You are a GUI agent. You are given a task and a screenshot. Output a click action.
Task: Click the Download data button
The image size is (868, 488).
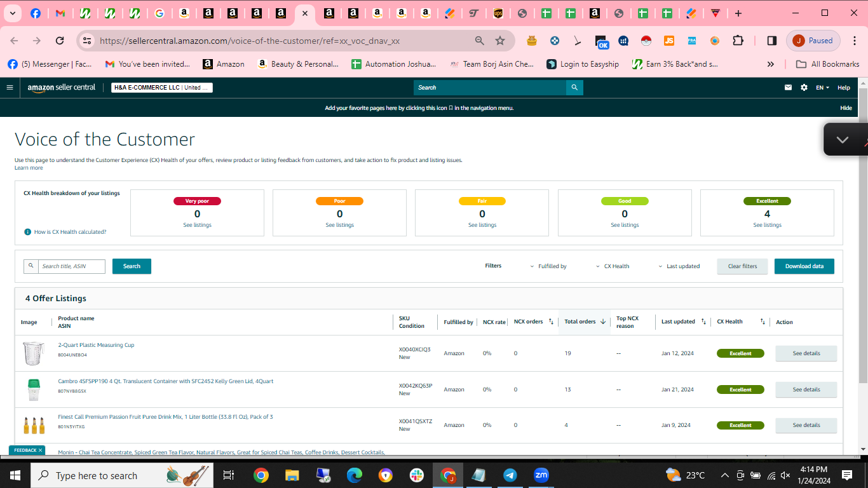[x=804, y=266]
